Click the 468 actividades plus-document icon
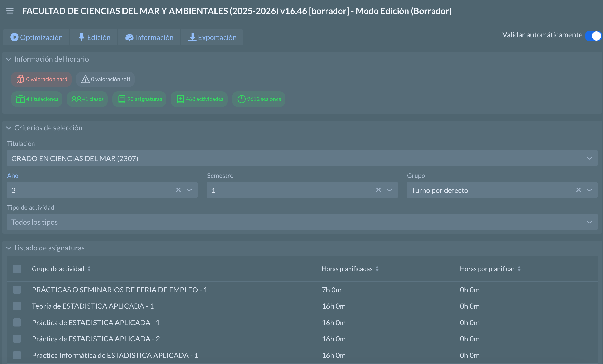The height and width of the screenshot is (364, 603). pos(180,99)
